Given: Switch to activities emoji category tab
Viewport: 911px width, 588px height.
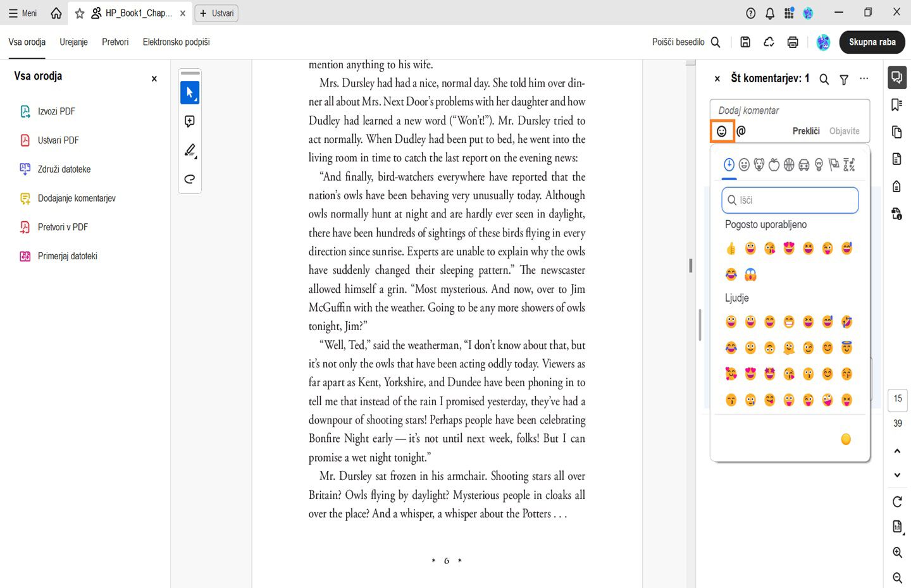Looking at the screenshot, I should point(789,165).
